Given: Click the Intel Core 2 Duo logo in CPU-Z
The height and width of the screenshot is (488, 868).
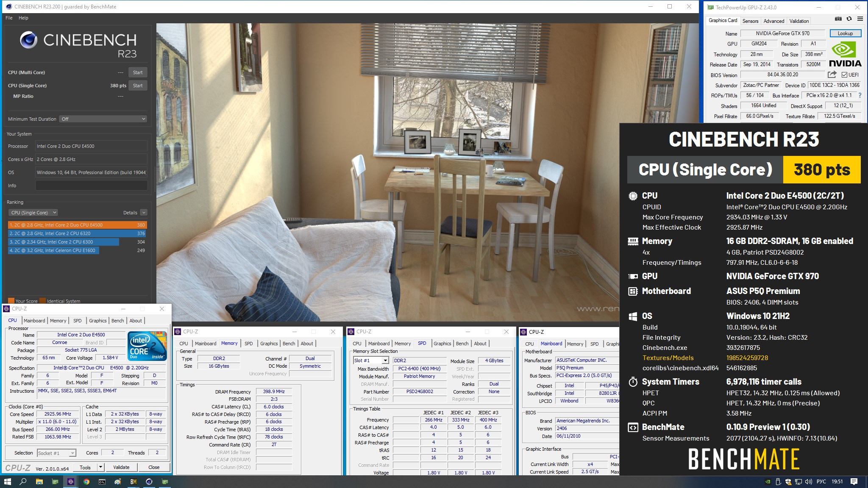Looking at the screenshot, I should pos(147,346).
